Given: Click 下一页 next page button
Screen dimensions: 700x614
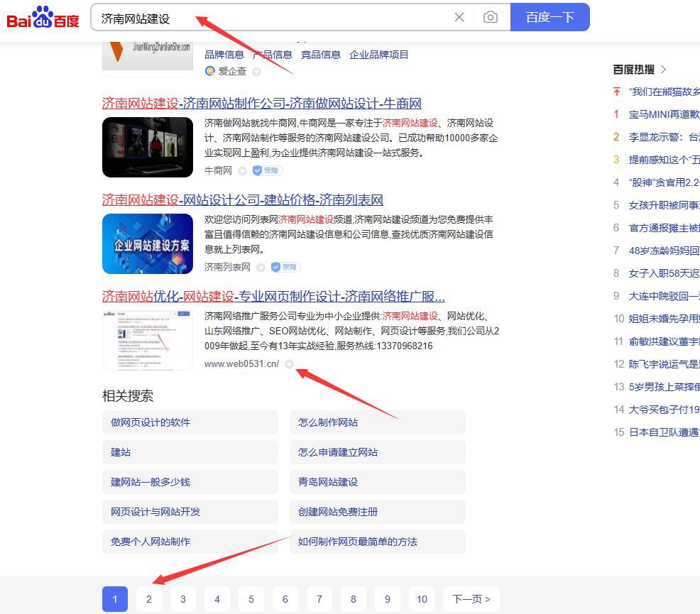Looking at the screenshot, I should click(x=471, y=599).
